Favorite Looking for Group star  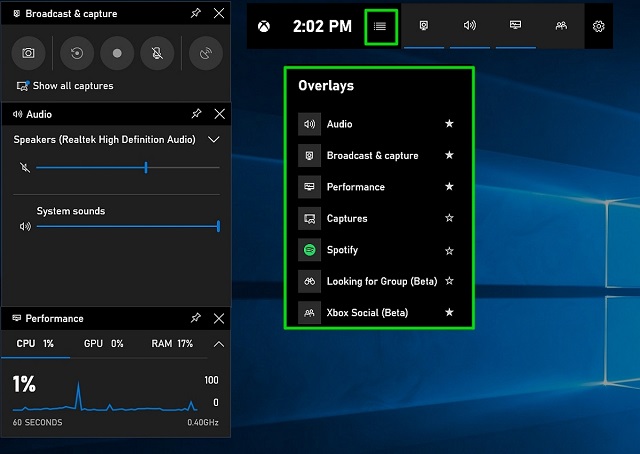(x=449, y=280)
